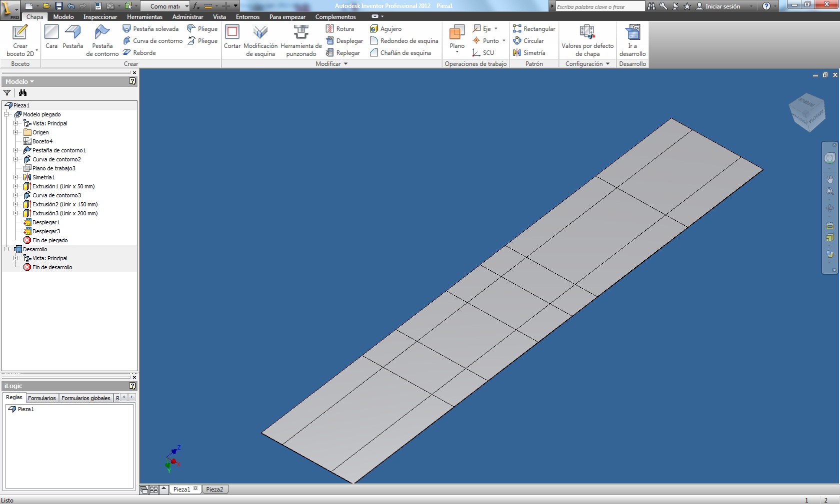
Task: Open Modificación de esquina tool
Action: [260, 40]
